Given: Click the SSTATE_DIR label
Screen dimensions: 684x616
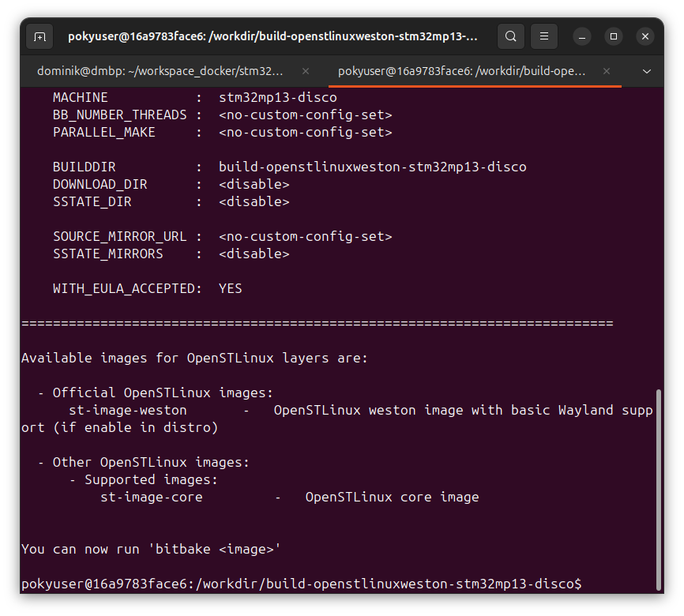Looking at the screenshot, I should [x=92, y=201].
